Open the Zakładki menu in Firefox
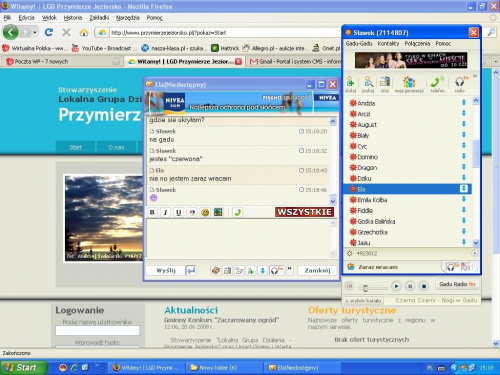 pos(99,18)
